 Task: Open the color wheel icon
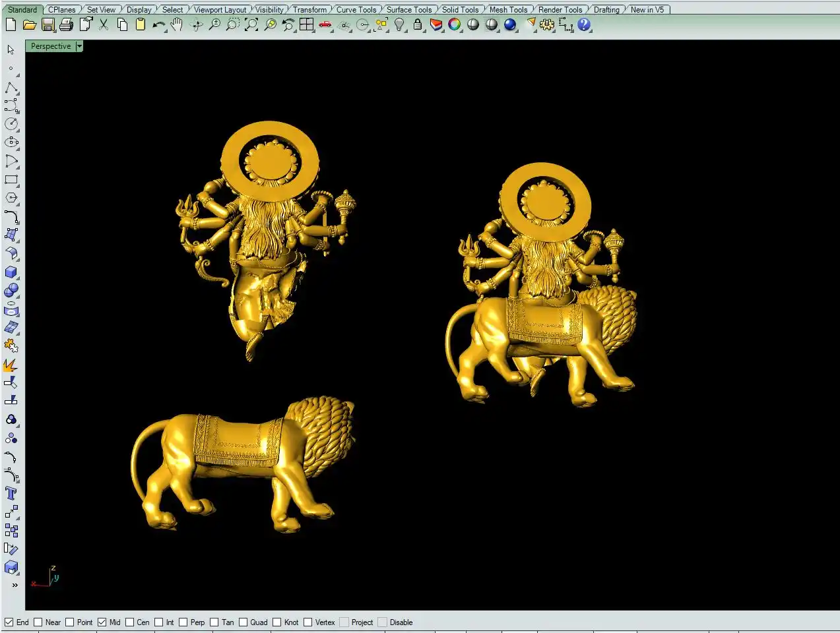tap(455, 25)
